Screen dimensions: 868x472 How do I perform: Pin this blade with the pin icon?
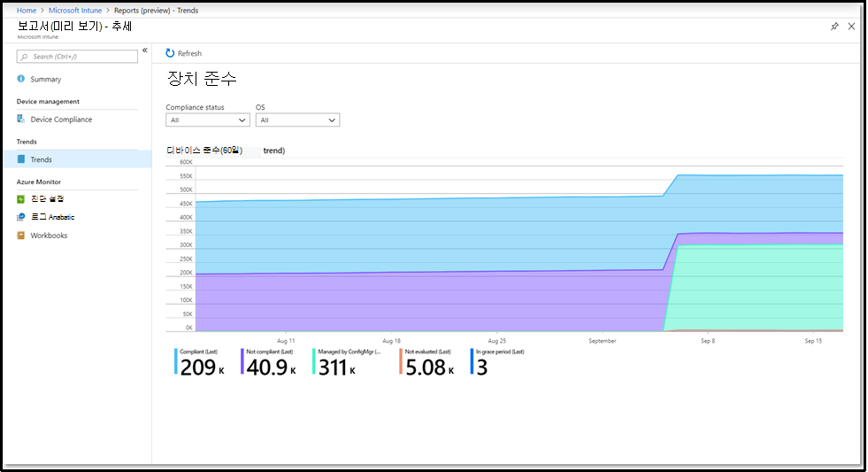[x=834, y=26]
